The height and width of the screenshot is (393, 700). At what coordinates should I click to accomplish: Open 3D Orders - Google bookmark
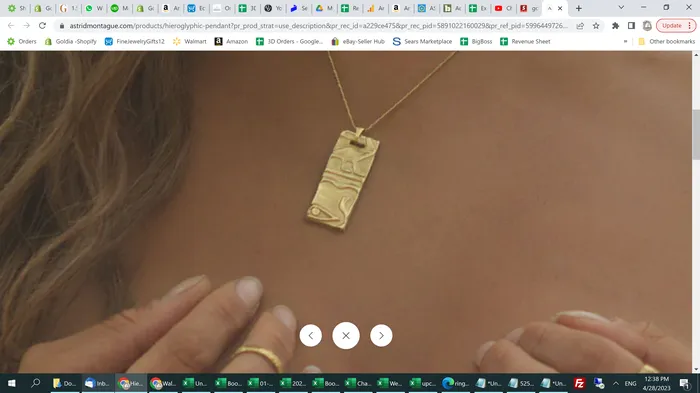pos(289,42)
